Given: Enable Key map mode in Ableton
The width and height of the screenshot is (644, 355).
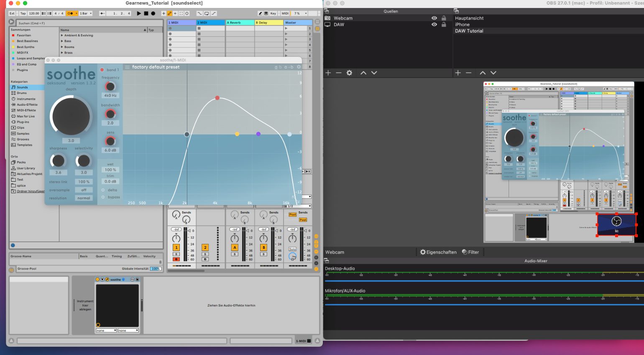Looking at the screenshot, I should [273, 13].
